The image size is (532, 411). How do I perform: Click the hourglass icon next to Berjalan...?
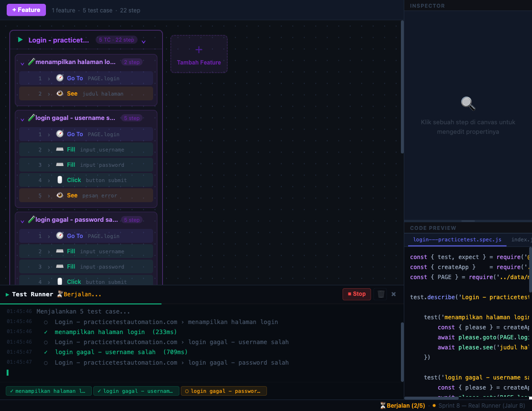[x=60, y=294]
